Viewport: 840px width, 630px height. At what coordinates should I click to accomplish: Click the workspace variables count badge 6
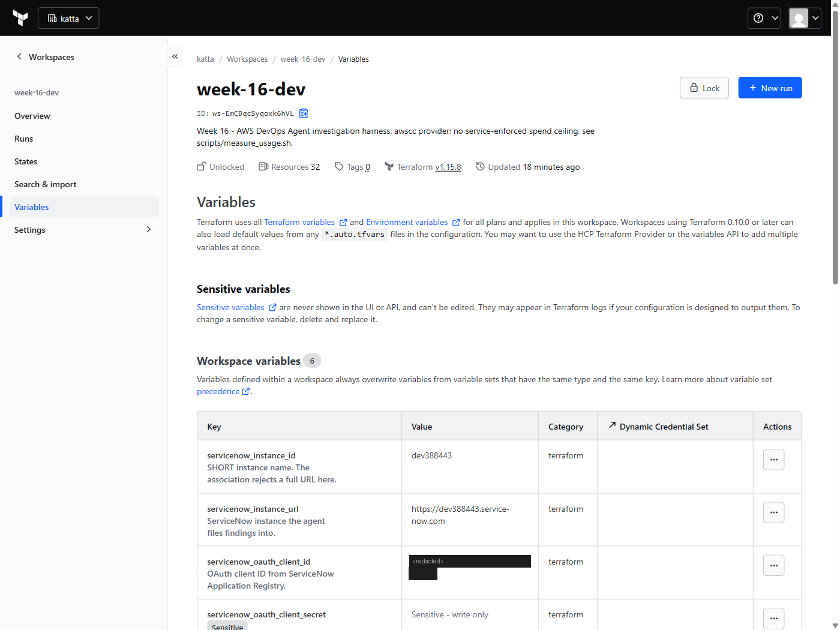312,361
